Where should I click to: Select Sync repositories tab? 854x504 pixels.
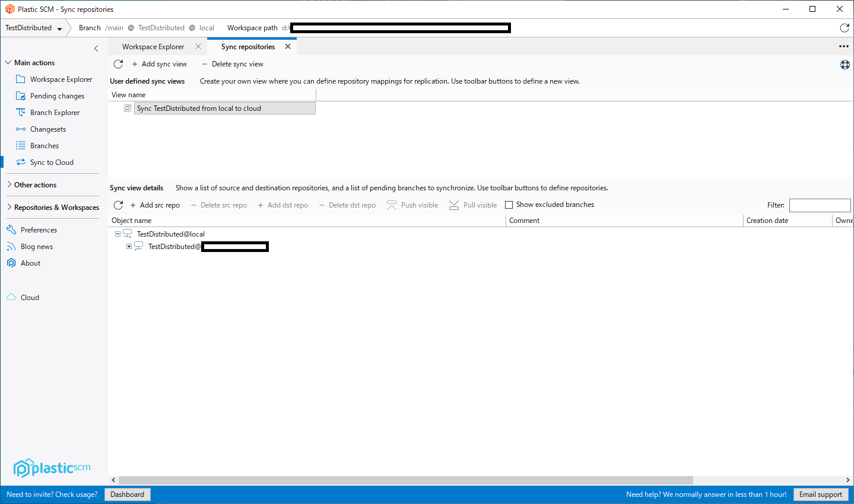point(248,47)
